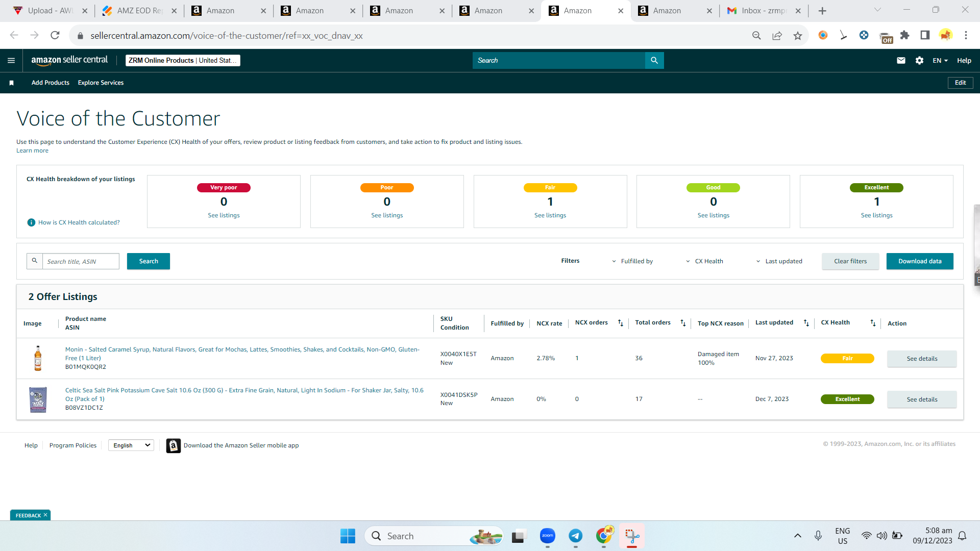Click the Monin syrup product image
Image resolution: width=980 pixels, height=551 pixels.
[38, 358]
